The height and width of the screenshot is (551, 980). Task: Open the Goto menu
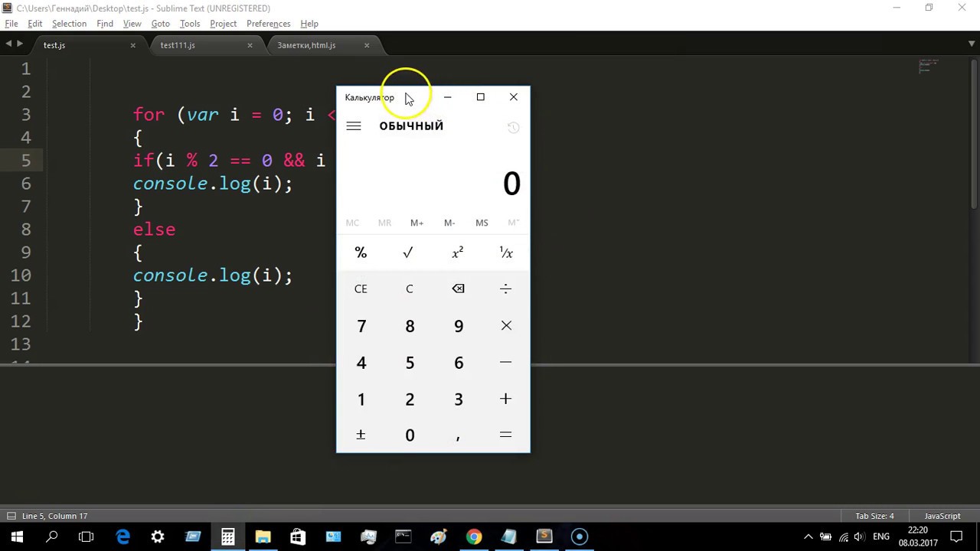(160, 24)
